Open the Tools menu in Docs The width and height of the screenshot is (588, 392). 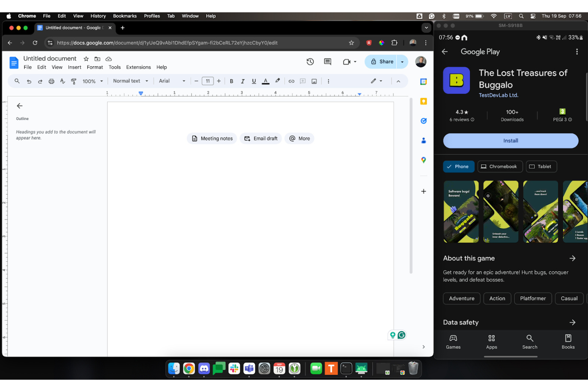click(114, 68)
